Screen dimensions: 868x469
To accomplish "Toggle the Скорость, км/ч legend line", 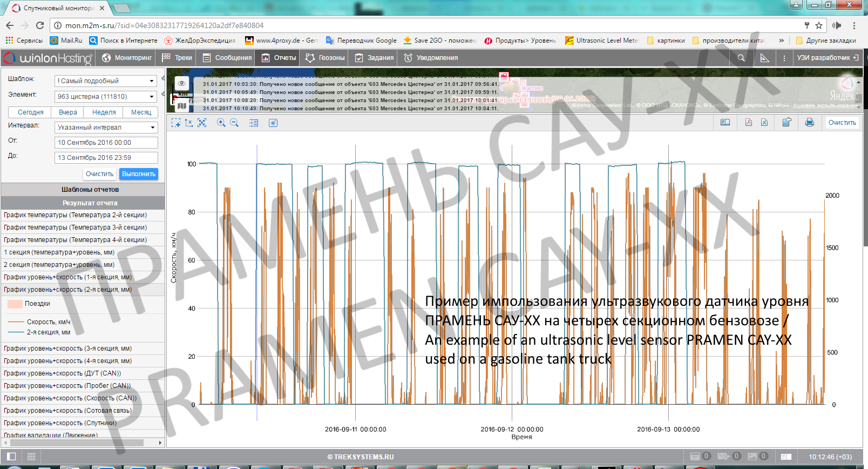I will click(x=16, y=322).
